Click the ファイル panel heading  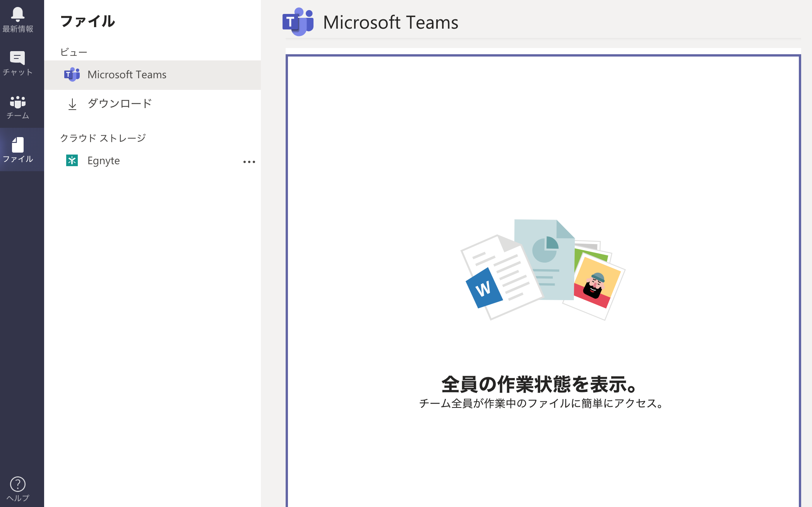(88, 21)
